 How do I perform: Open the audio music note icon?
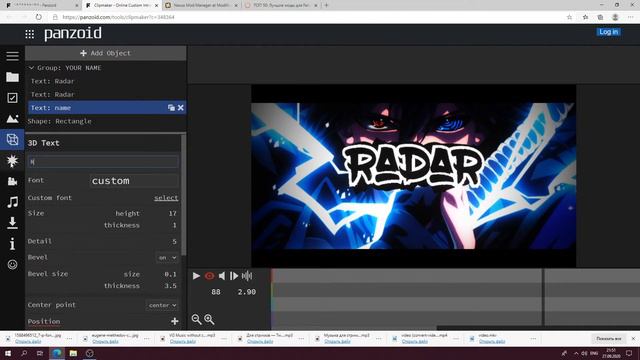click(x=12, y=202)
